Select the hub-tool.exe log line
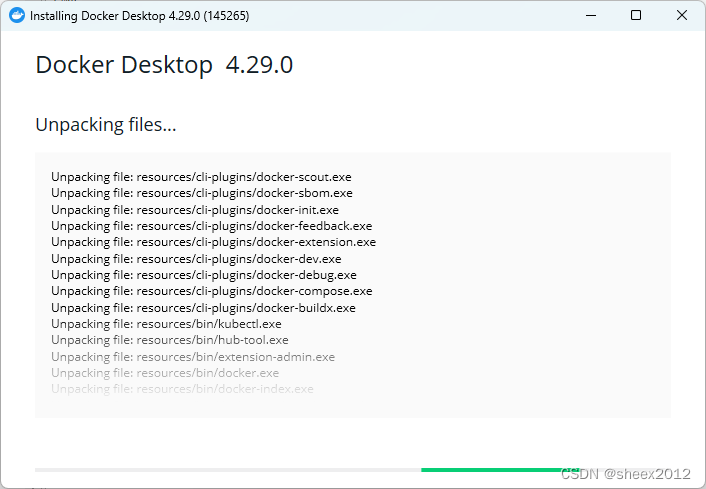The height and width of the screenshot is (489, 706). coord(170,340)
